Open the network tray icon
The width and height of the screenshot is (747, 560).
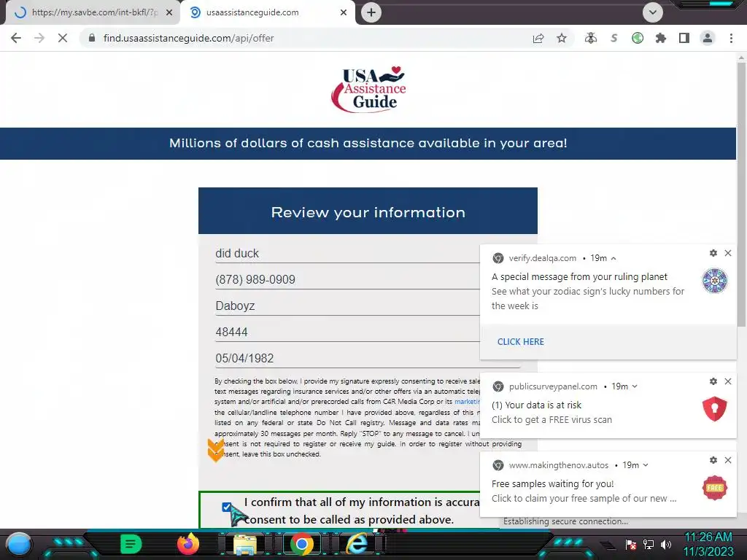[x=649, y=544]
